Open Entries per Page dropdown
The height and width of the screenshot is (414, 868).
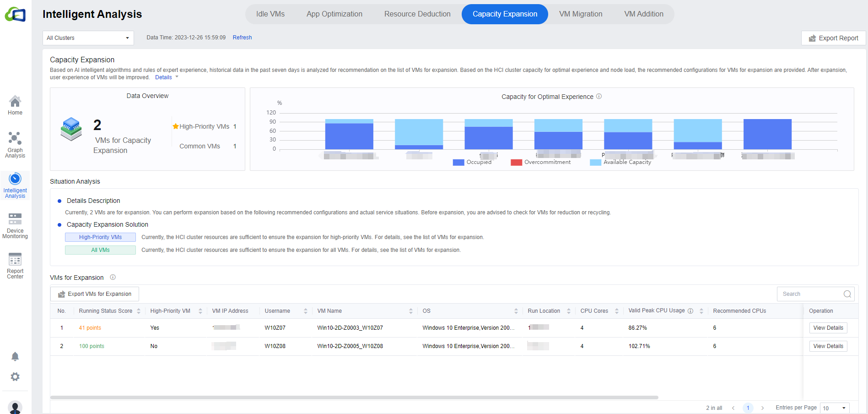pos(834,408)
